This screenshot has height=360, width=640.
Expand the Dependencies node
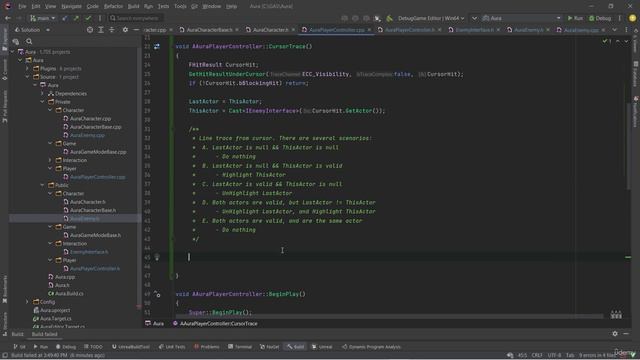click(x=42, y=93)
